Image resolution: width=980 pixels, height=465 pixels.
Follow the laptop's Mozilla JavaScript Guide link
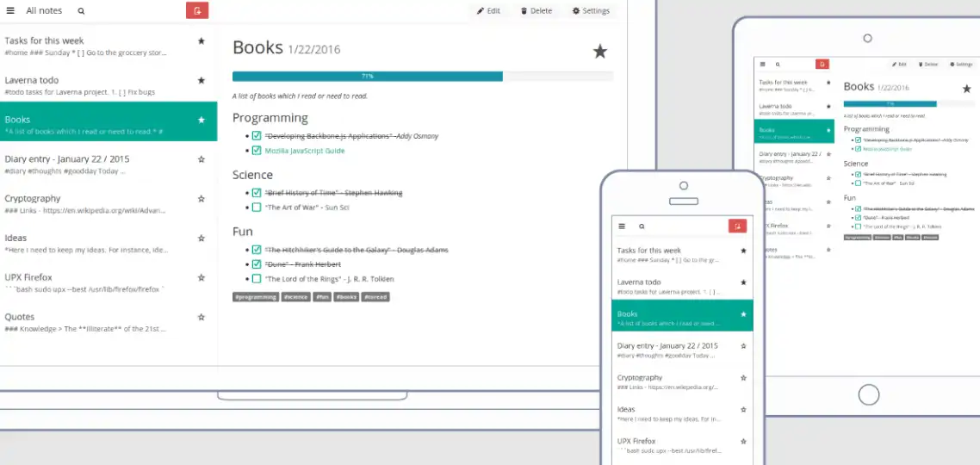[x=304, y=151]
